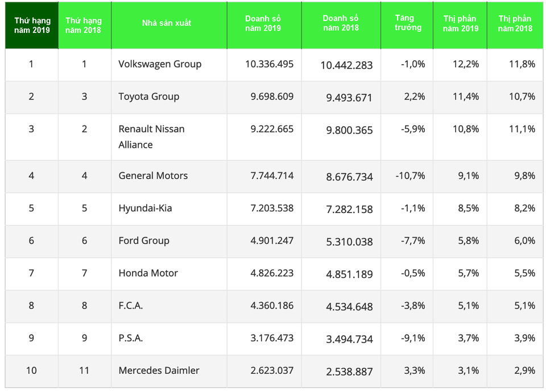The image size is (546, 392).
Task: Click the 7.282.158 sales value
Action: pyautogui.click(x=349, y=210)
